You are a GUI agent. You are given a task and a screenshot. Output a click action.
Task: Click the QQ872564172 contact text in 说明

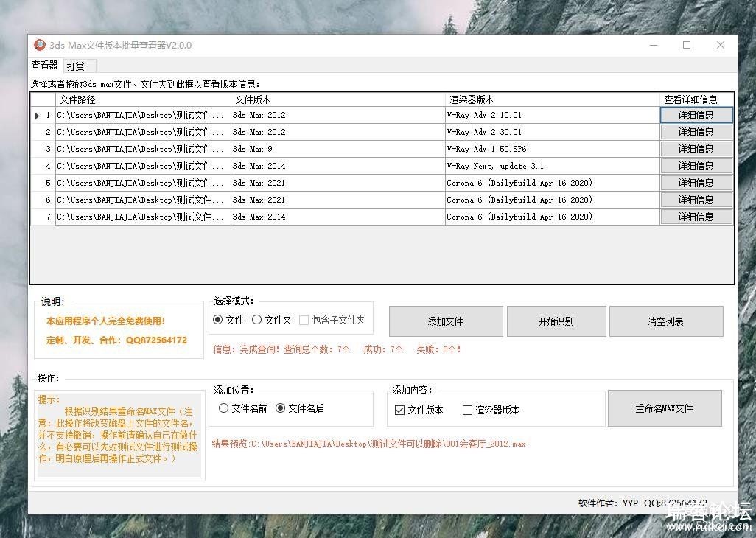click(x=156, y=340)
